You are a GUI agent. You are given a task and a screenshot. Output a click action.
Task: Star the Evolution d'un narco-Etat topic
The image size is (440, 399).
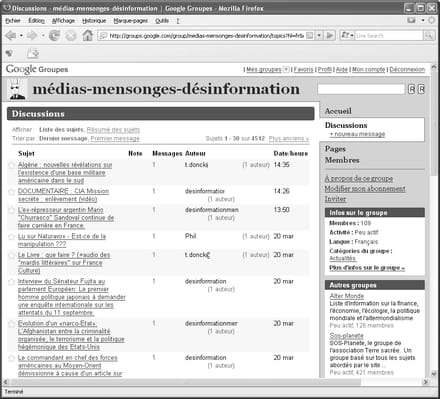tap(12, 324)
